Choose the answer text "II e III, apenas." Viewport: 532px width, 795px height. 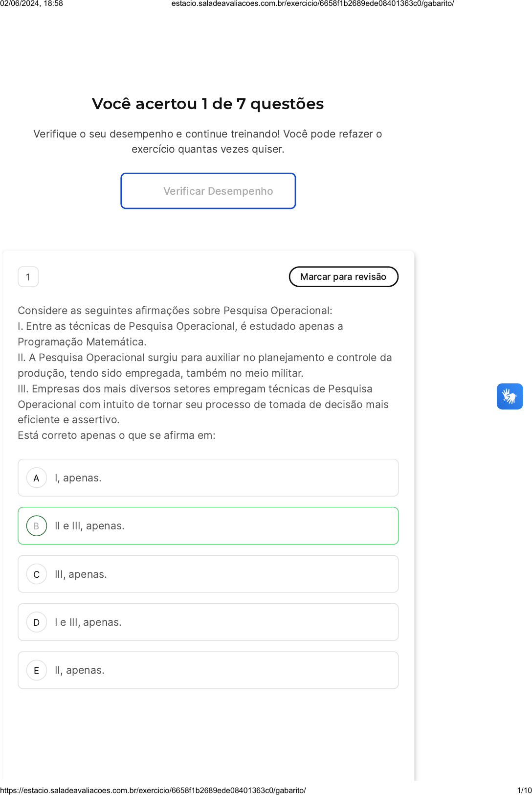coord(89,526)
